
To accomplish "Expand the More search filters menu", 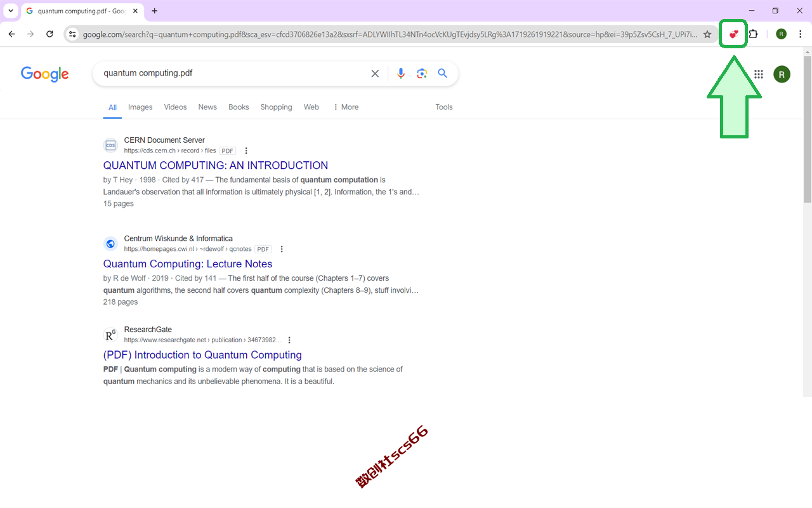I will click(x=346, y=107).
